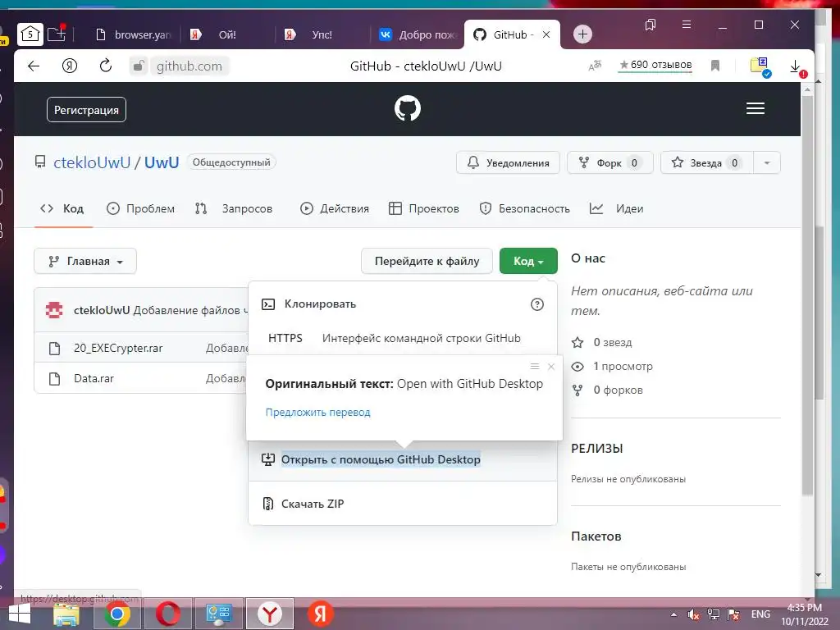Viewport: 840px width, 630px height.
Task: Close the GitHub tab
Action: click(546, 34)
